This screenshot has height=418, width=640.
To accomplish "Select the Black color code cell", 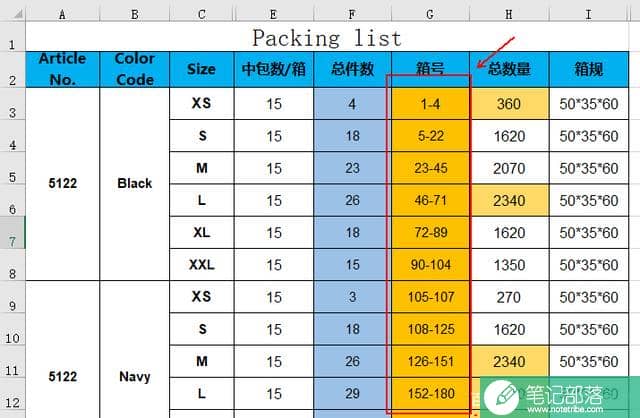I will pyautogui.click(x=135, y=184).
